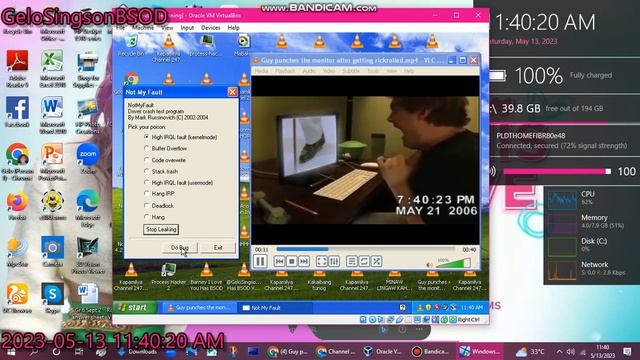Open VLC extended settings
Image resolution: width=640 pixels, height=360 pixels.
tap(334, 261)
